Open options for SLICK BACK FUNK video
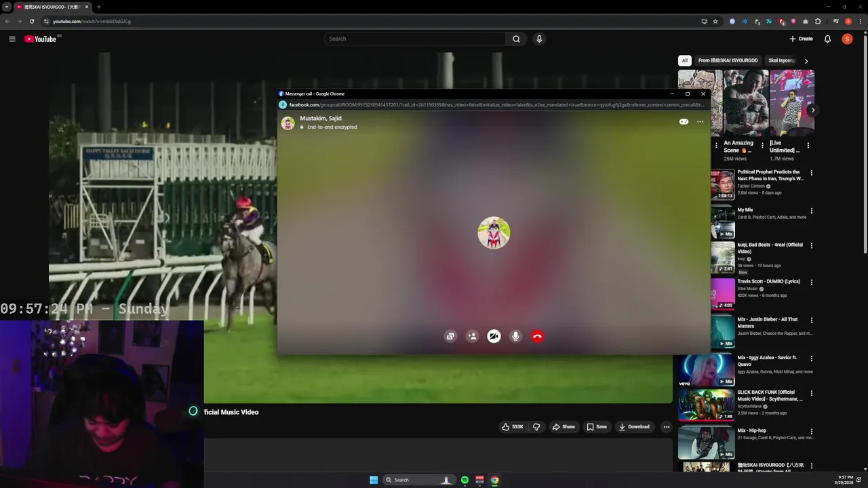868x488 pixels. point(811,393)
